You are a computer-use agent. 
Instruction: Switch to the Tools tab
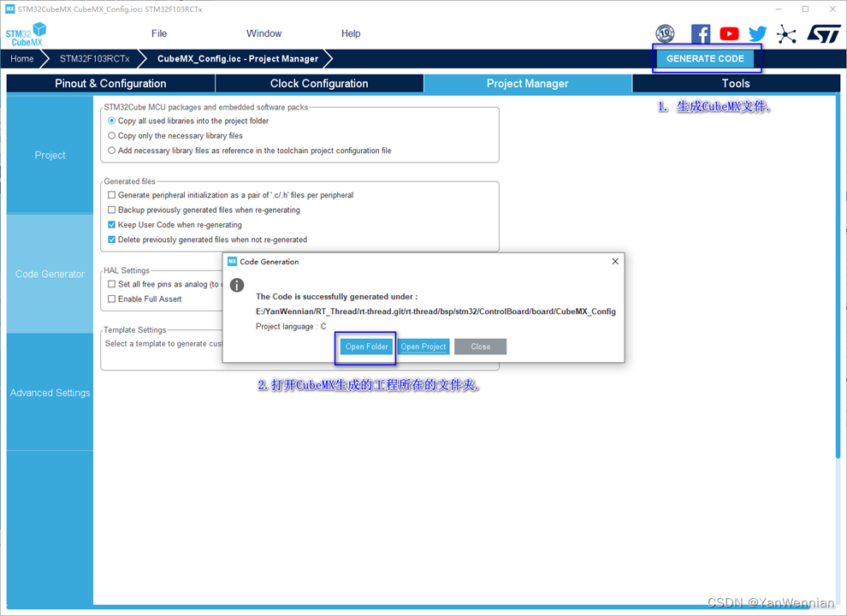[736, 83]
